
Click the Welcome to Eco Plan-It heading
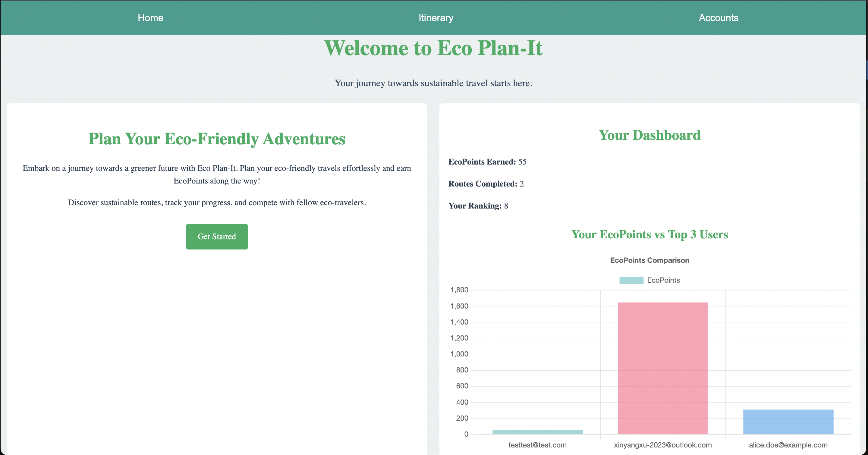[x=433, y=48]
